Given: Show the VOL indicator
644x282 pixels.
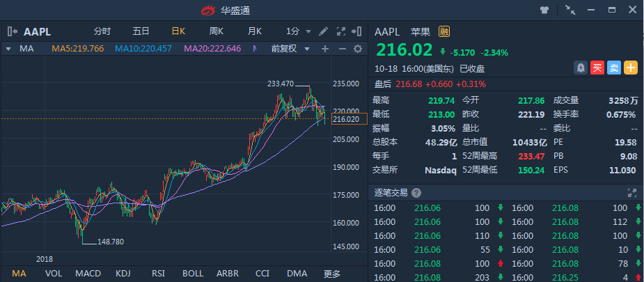Looking at the screenshot, I should pyautogui.click(x=54, y=274).
